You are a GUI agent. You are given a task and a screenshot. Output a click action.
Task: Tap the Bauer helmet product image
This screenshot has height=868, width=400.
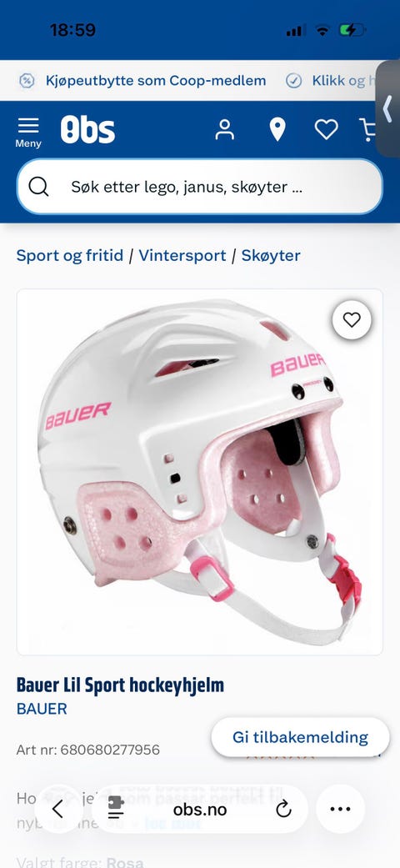200,472
